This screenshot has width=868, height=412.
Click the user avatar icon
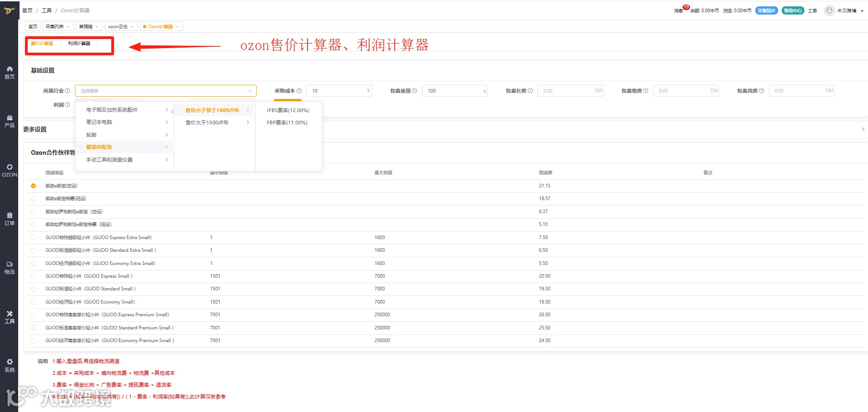click(829, 10)
